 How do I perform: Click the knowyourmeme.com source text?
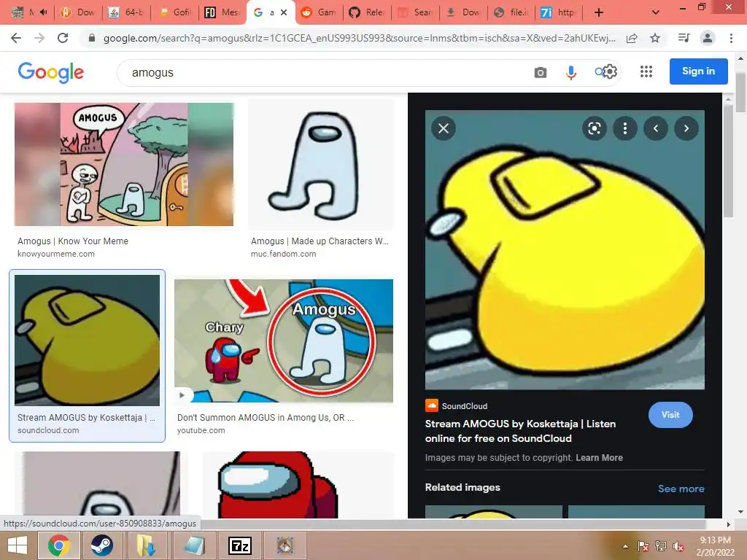[56, 254]
